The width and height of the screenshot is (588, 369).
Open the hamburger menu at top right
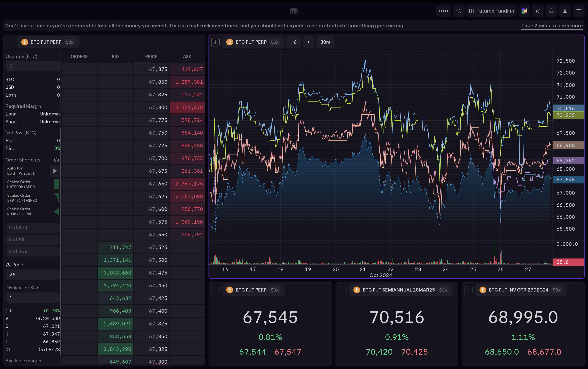pos(579,11)
